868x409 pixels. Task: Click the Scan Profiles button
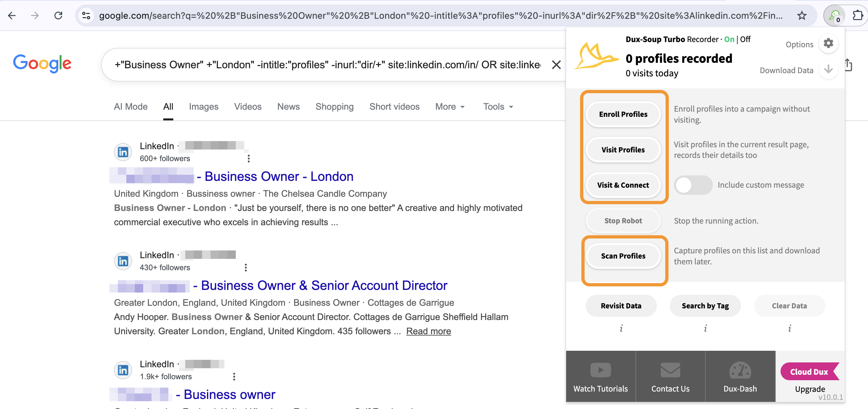623,256
